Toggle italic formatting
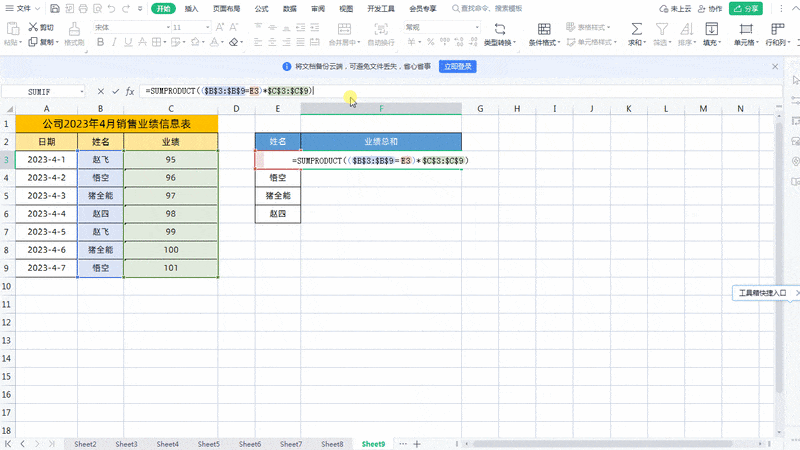This screenshot has width=800, height=450. pos(114,43)
